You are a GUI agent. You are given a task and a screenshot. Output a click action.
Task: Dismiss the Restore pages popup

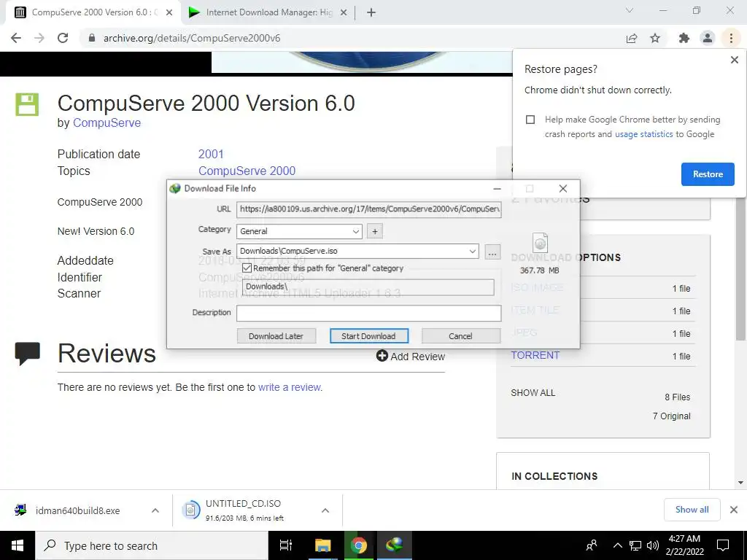[734, 60]
